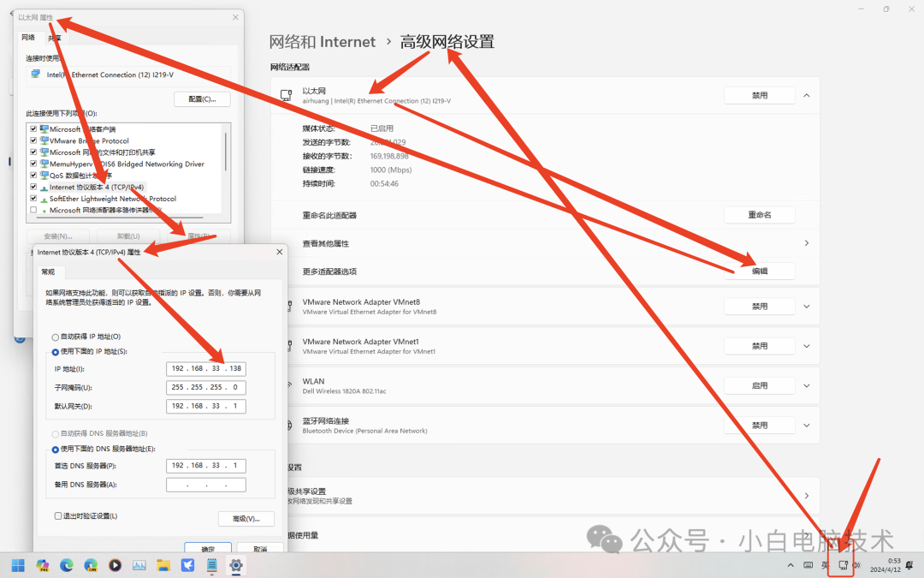
Task: Click 重命名 button for the adapter
Action: click(x=760, y=215)
